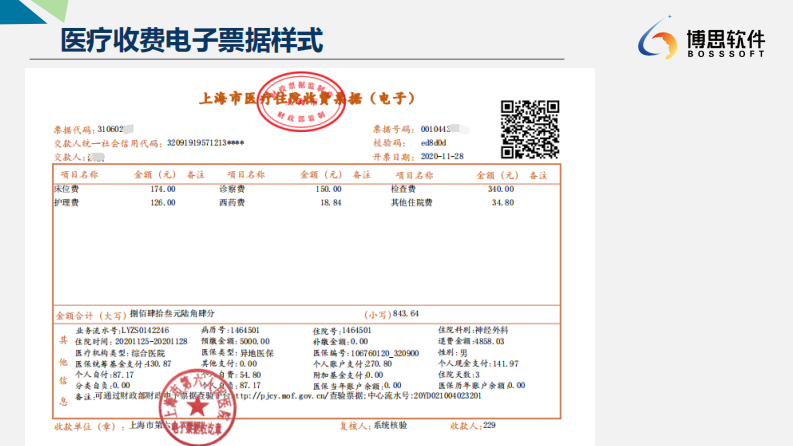Click 住院天数 3
Image resolution: width=793 pixels, height=446 pixels.
click(x=459, y=375)
